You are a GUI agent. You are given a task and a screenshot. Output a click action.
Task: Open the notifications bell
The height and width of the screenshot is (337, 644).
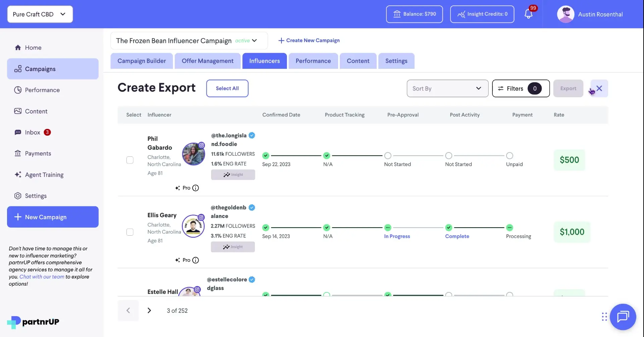(529, 14)
